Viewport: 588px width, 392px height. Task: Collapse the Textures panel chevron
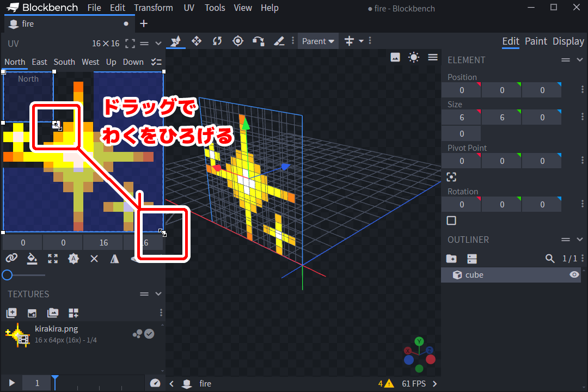[158, 293]
